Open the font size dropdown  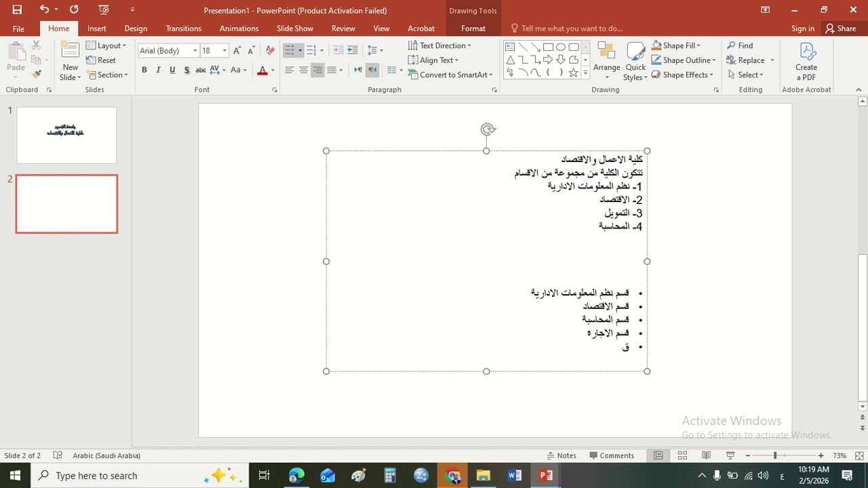click(x=224, y=51)
